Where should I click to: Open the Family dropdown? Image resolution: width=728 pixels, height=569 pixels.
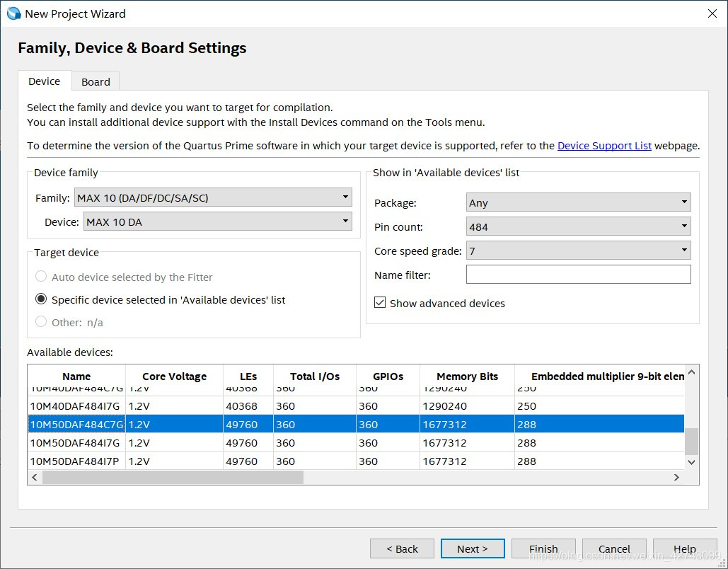click(213, 197)
